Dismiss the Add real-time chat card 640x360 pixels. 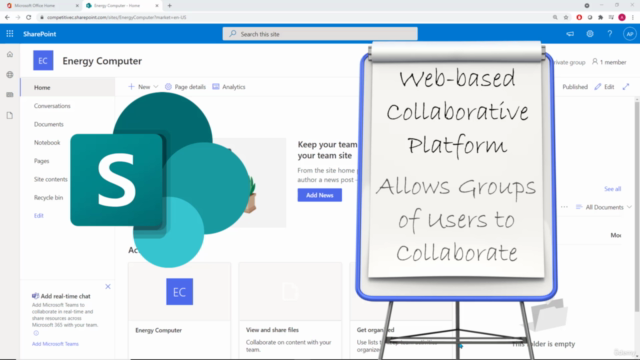tap(108, 287)
